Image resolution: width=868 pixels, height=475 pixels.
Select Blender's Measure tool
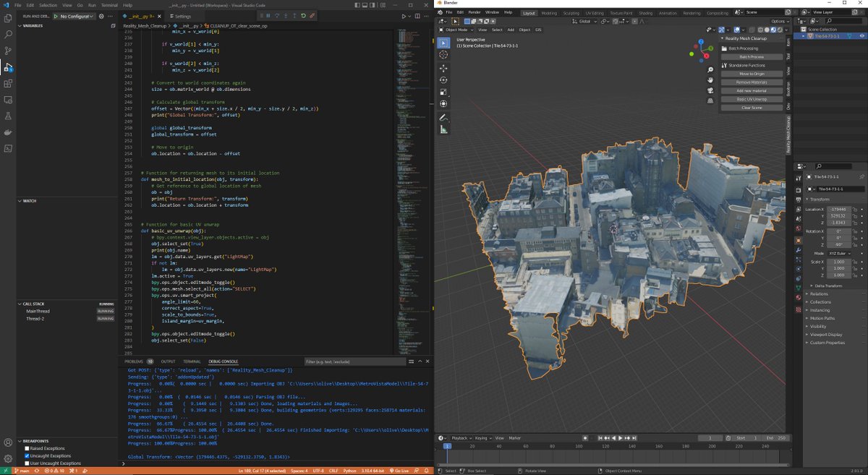(x=443, y=129)
